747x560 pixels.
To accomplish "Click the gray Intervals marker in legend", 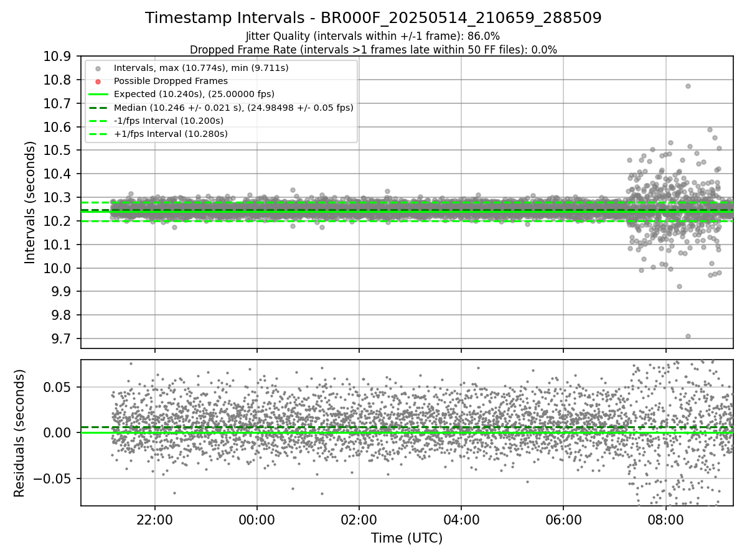I will point(98,68).
